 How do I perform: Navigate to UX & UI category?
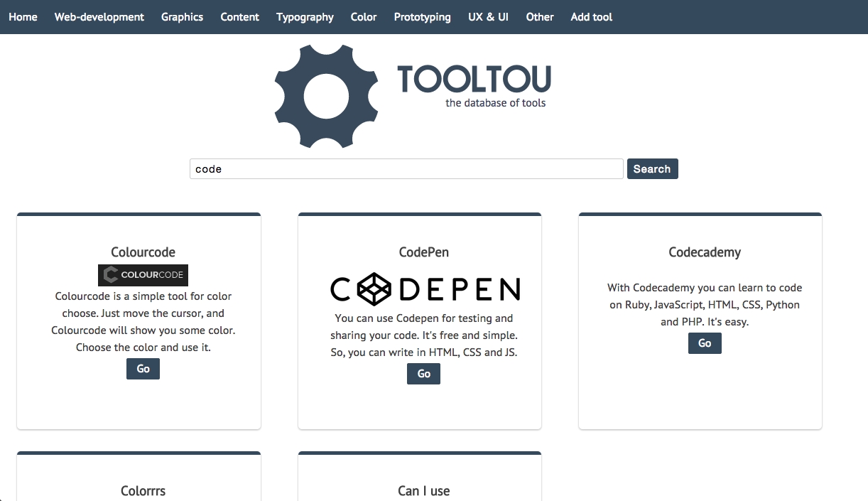pos(488,17)
